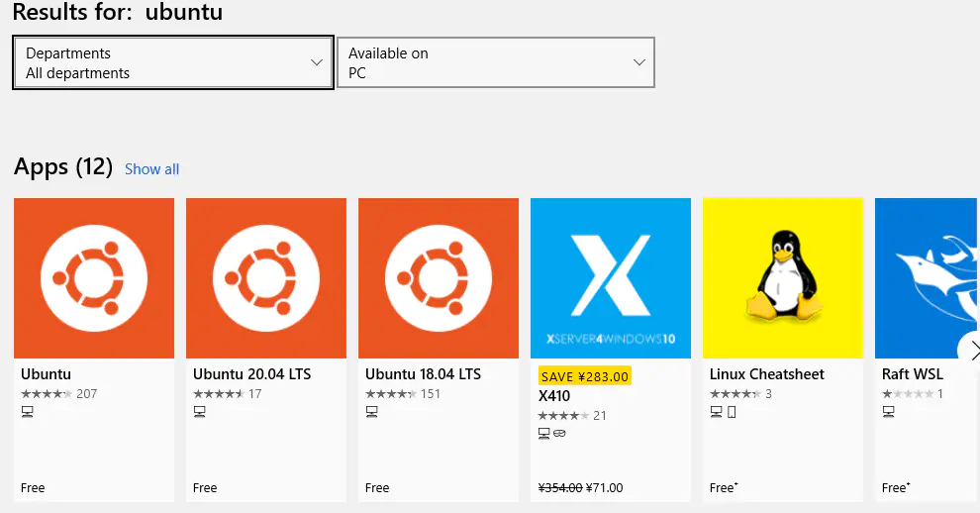The width and height of the screenshot is (980, 513).
Task: Click the HoloLens headset icon under X410
Action: click(559, 433)
